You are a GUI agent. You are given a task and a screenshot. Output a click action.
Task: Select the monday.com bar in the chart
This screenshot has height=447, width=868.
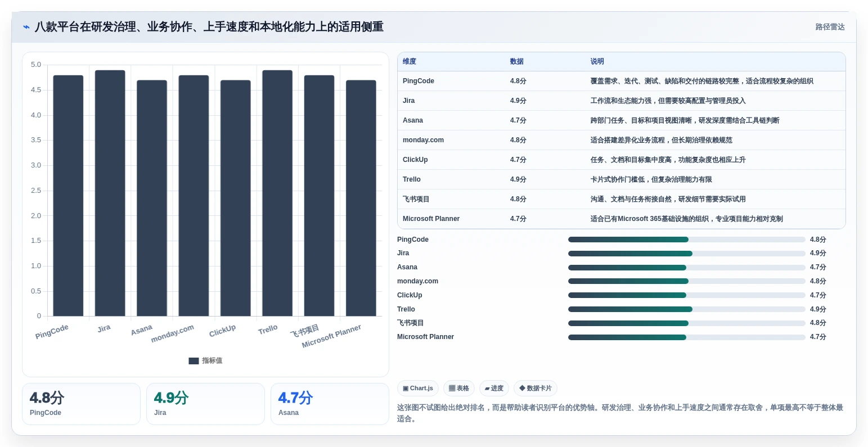click(194, 196)
